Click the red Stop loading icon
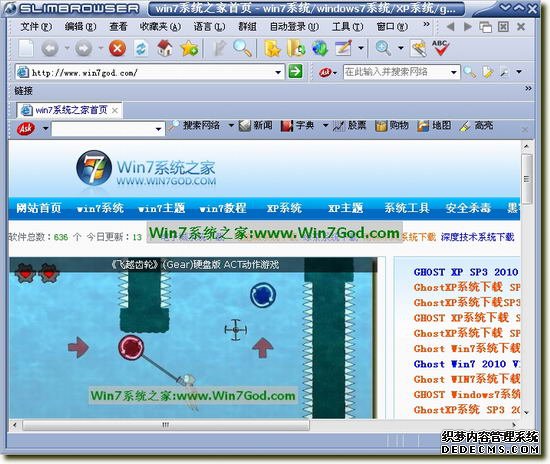Screen dimensions: 550x464 (x=118, y=48)
